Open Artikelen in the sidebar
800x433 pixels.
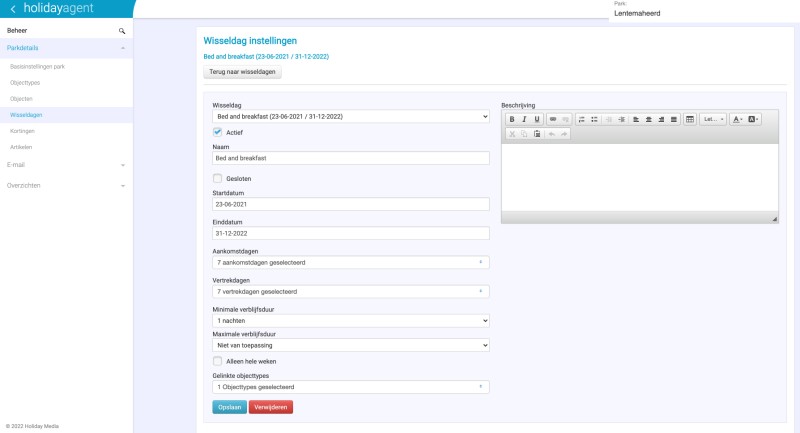(x=21, y=147)
